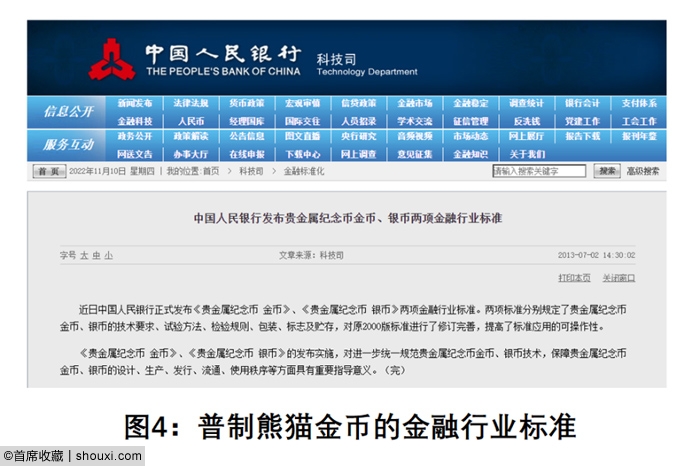This screenshot has height=466, width=700.
Task: Go to the 货币政策 section
Action: coord(247,104)
